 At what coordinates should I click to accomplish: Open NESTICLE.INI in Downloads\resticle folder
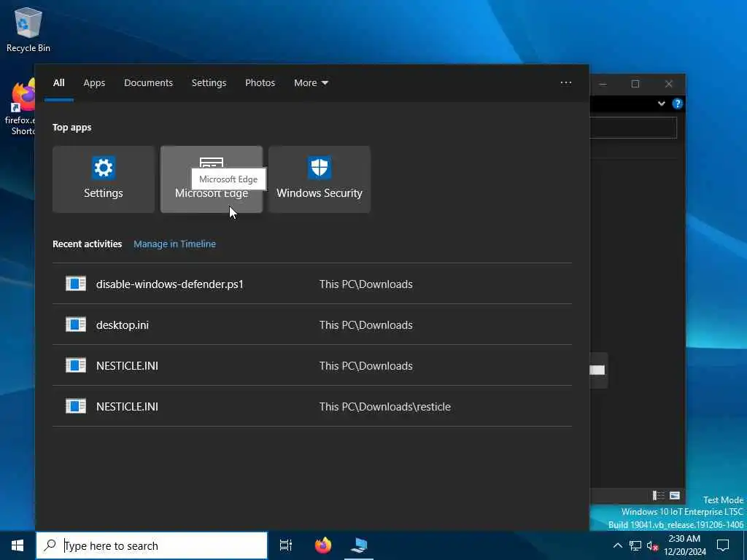312,407
